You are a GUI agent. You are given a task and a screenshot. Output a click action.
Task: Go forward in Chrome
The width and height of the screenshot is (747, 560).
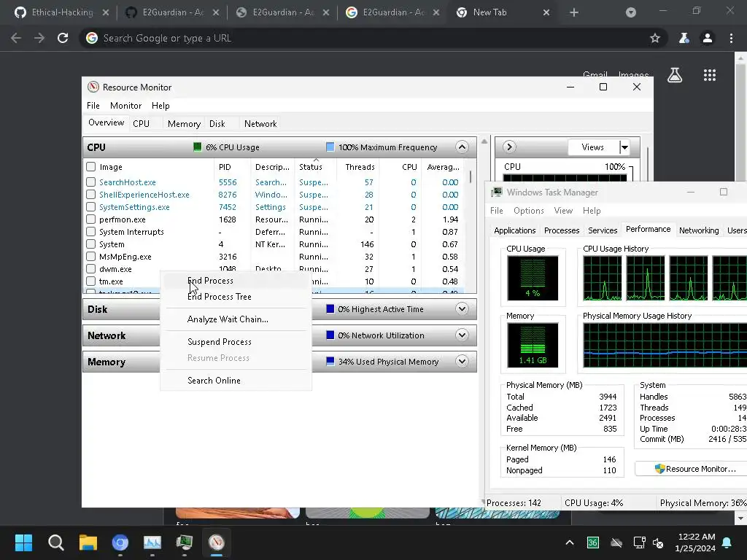(39, 38)
